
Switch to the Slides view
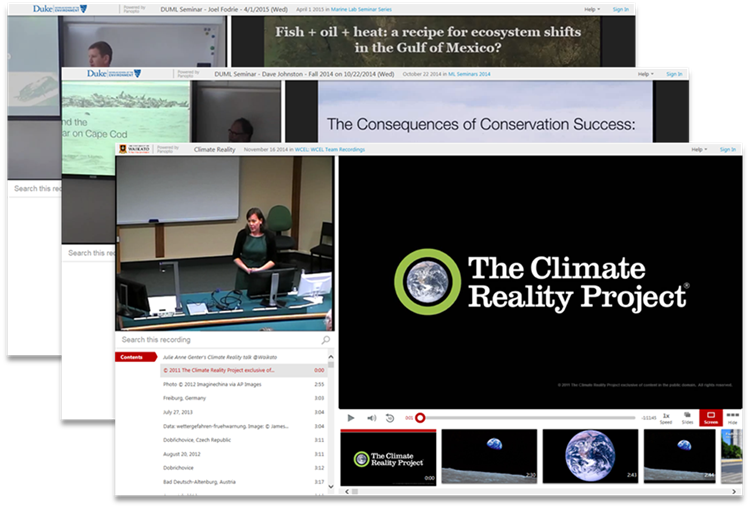[687, 418]
